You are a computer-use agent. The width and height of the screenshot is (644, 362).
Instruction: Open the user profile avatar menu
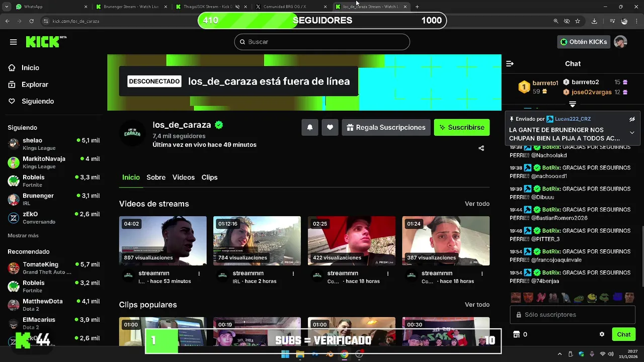click(620, 42)
